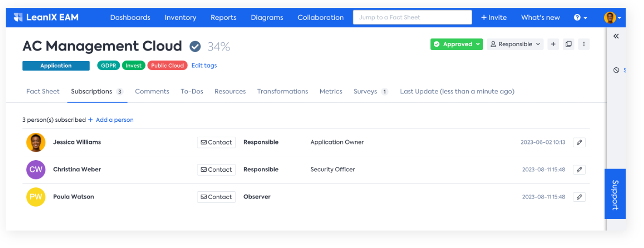644x248 pixels.
Task: Click the name Christina Weber
Action: coord(77,169)
